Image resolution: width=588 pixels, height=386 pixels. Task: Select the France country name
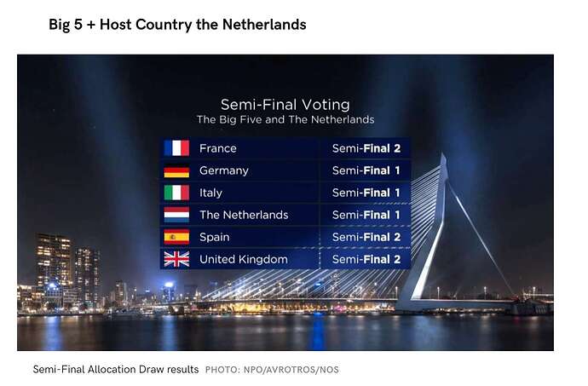[218, 148]
